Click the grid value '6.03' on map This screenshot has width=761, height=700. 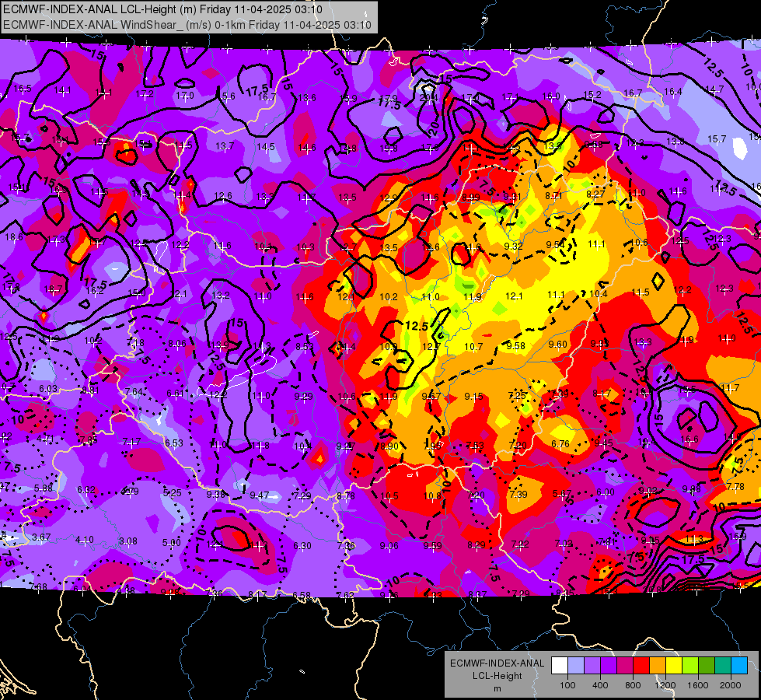48,389
